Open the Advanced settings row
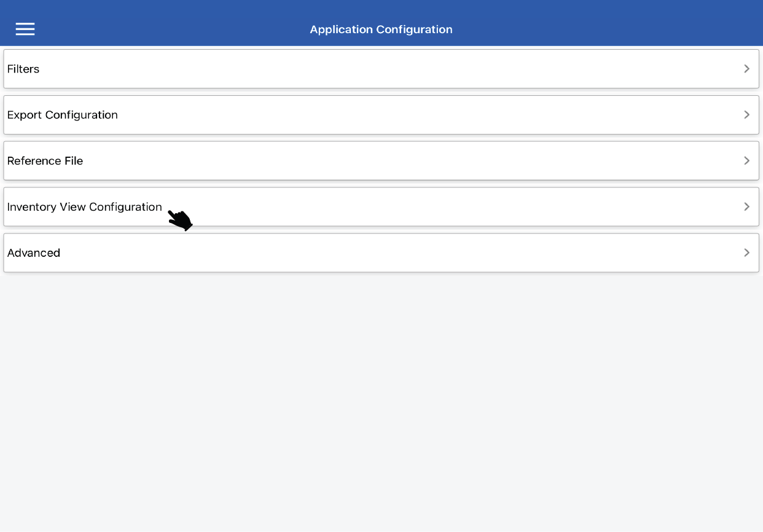The image size is (763, 532). pyautogui.click(x=381, y=252)
